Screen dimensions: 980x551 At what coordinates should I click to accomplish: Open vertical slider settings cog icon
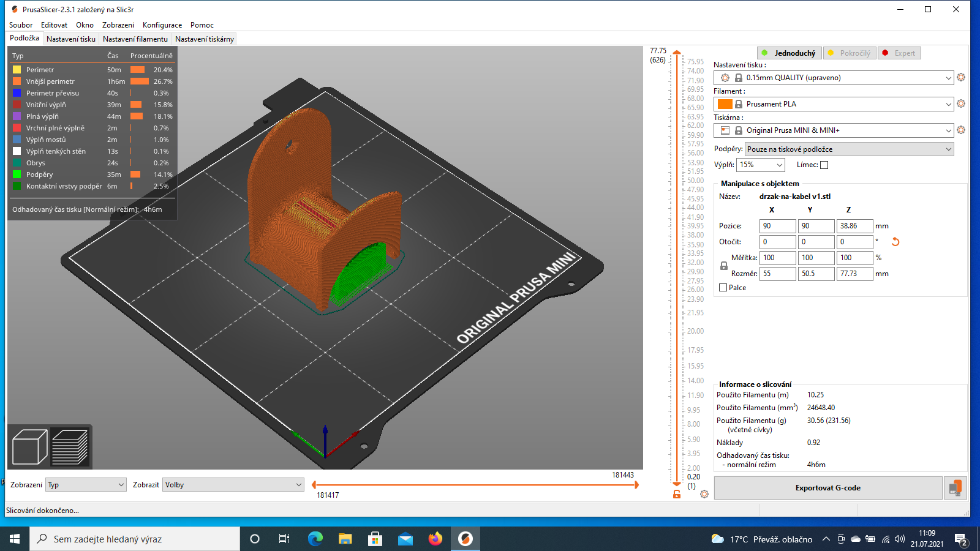(x=704, y=494)
